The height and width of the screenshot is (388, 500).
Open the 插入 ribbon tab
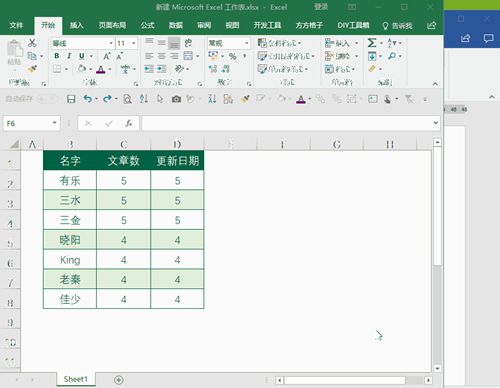[76, 25]
